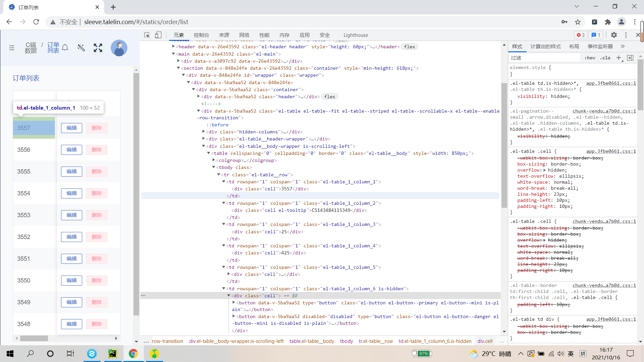Expand the header el-header node
Screen dimensions: 644x362
pyautogui.click(x=173, y=47)
